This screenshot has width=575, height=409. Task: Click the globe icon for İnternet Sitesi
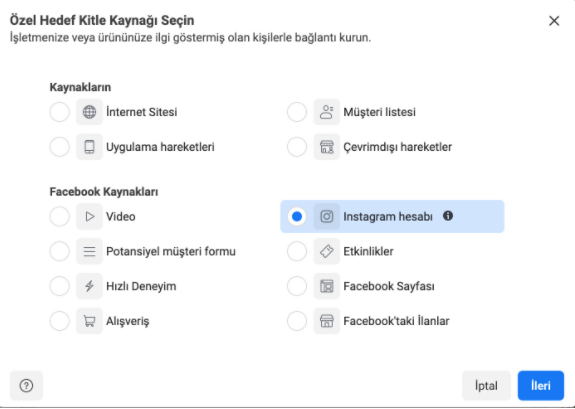[x=89, y=112]
